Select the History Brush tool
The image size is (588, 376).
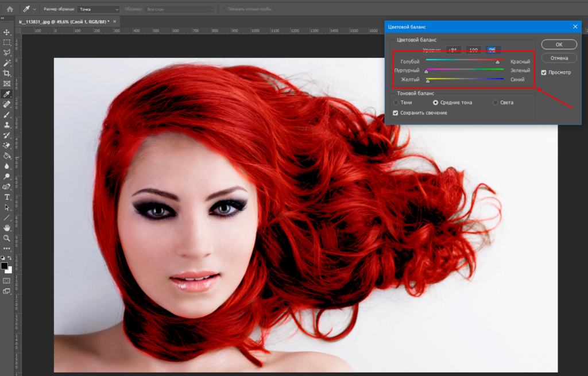[x=7, y=135]
